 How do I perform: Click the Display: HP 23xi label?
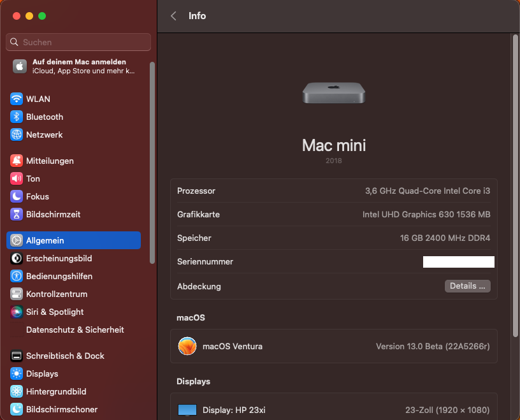coord(234,410)
